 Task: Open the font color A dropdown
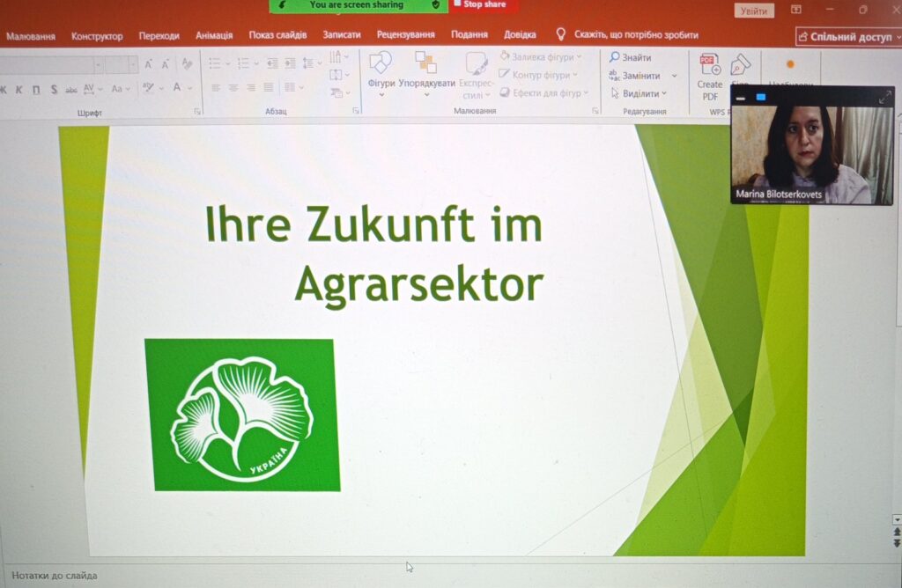click(x=190, y=88)
